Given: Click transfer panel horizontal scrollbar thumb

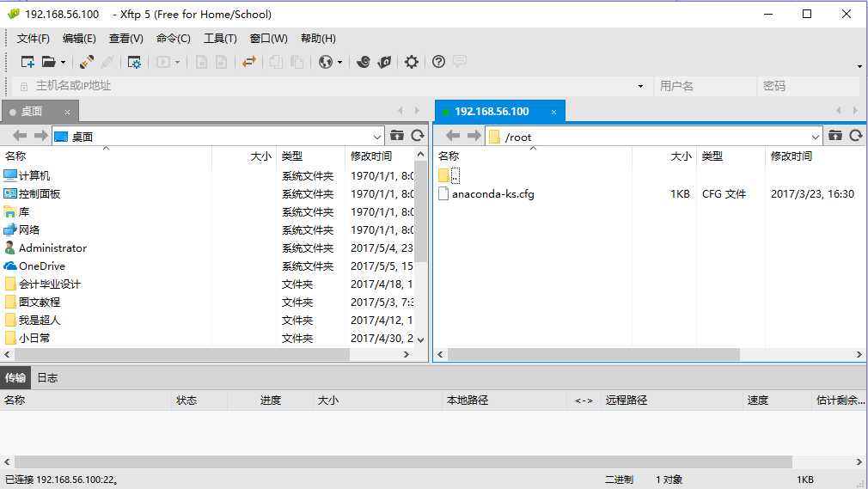Looking at the screenshot, I should click(403, 461).
